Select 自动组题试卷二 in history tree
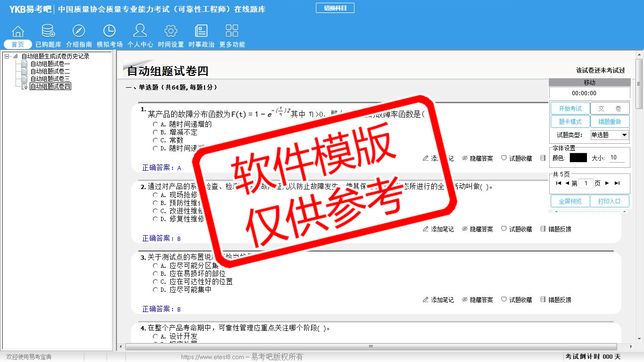This screenshot has width=644, height=362. click(x=50, y=72)
